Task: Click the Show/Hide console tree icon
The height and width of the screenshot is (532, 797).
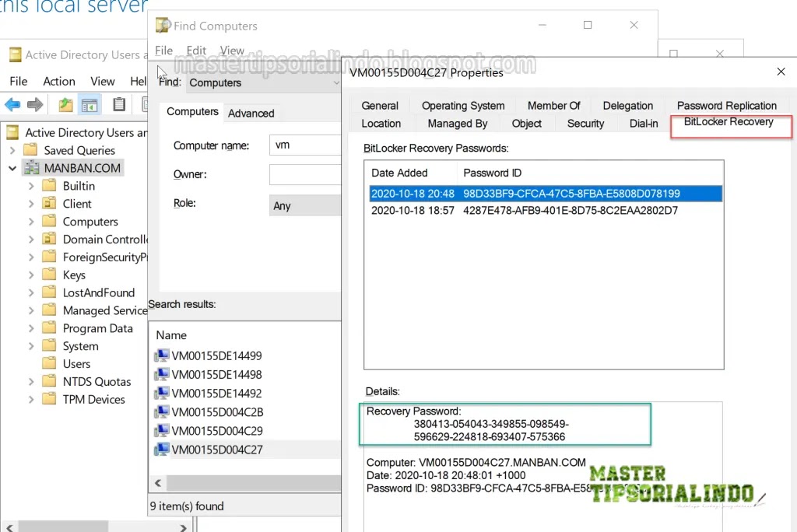Action: (90, 105)
